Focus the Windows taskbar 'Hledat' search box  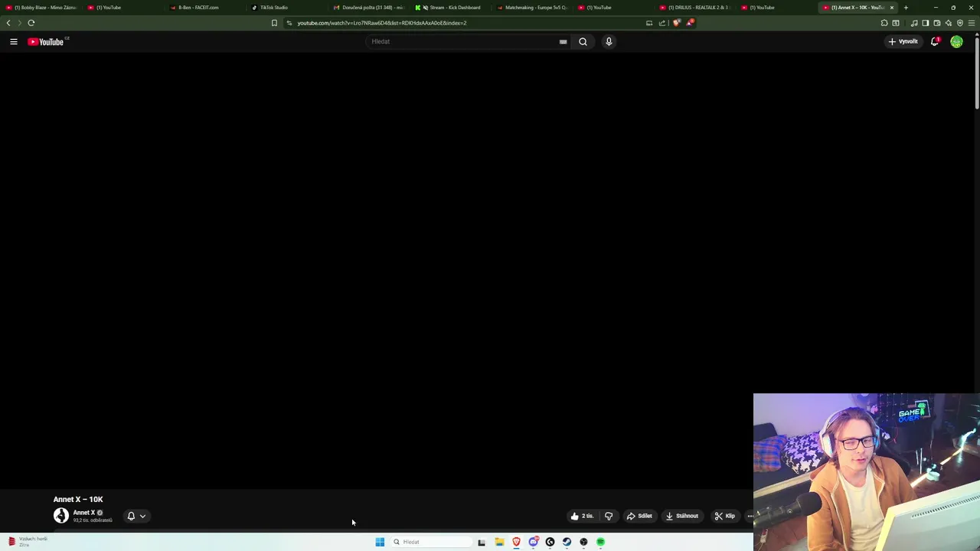click(430, 542)
